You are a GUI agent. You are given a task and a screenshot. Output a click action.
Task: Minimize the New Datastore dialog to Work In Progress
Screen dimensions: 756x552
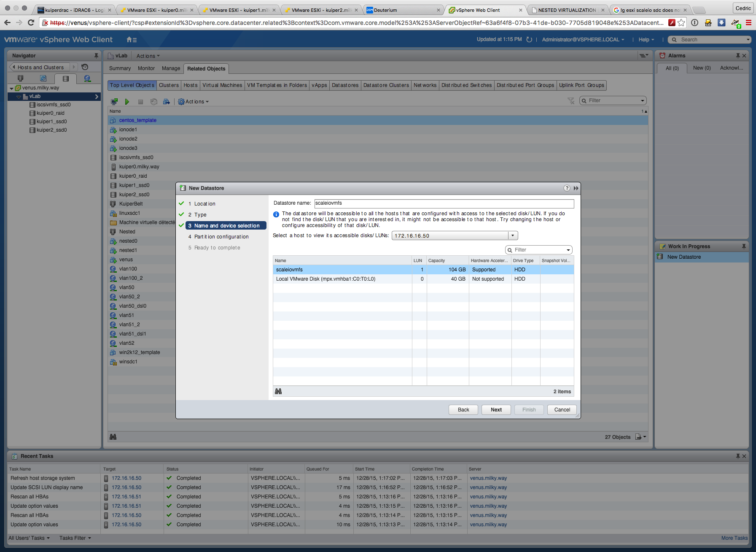pyautogui.click(x=576, y=188)
